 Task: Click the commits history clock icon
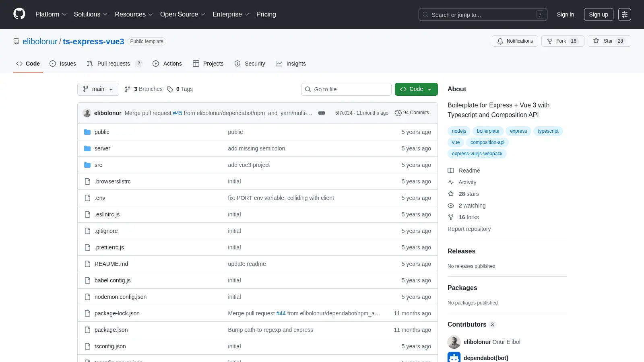pos(398,113)
